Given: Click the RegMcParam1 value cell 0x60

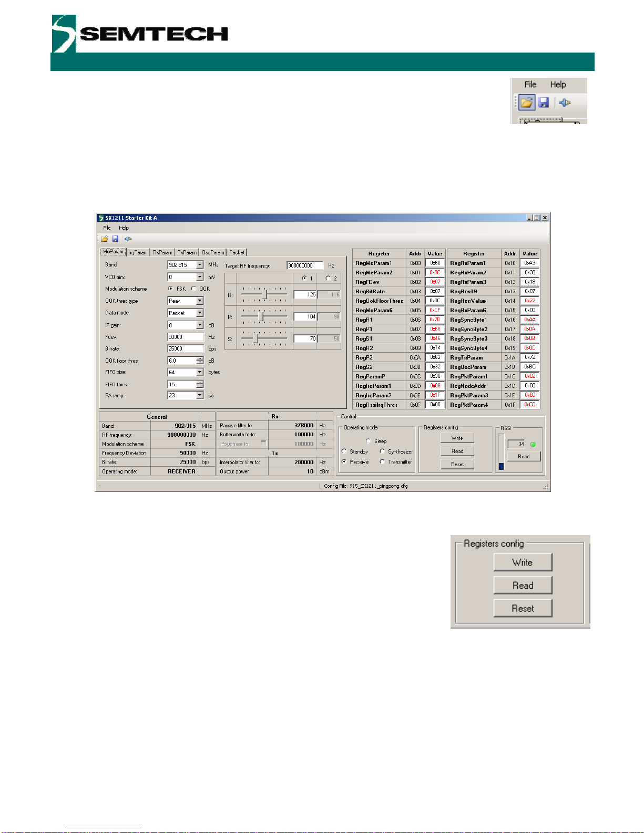Looking at the screenshot, I should (x=435, y=263).
